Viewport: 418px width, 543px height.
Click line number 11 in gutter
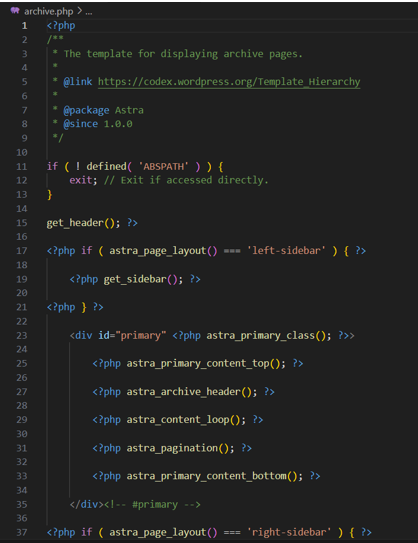point(21,167)
